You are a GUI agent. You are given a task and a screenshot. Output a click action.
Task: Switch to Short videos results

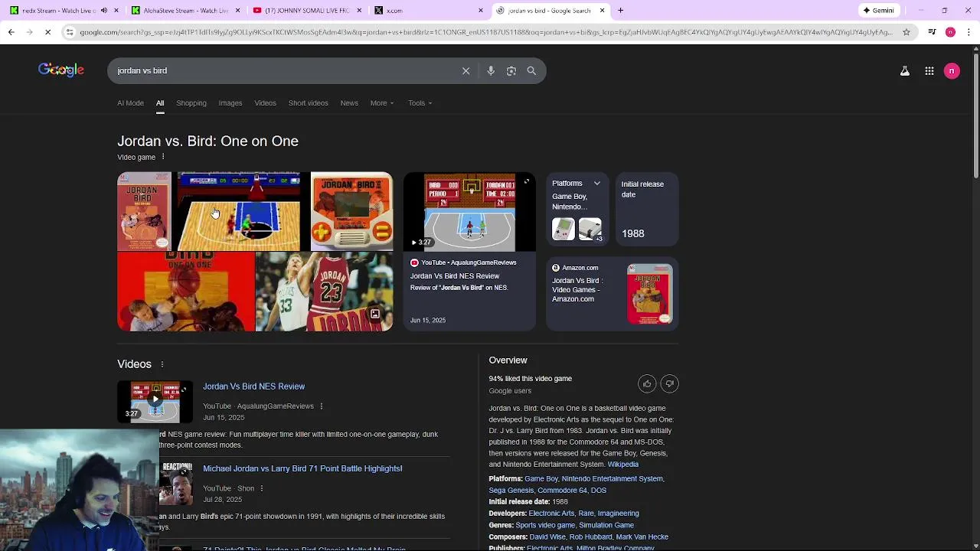coord(308,103)
